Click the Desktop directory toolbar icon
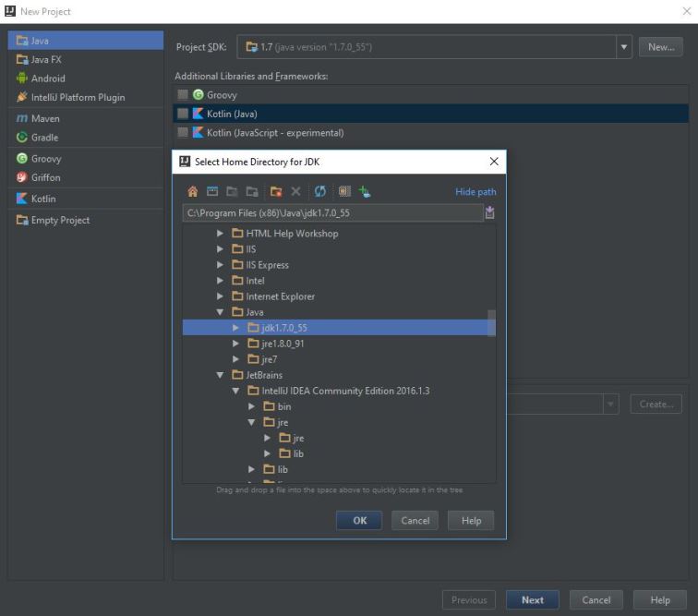698x616 pixels. point(212,191)
